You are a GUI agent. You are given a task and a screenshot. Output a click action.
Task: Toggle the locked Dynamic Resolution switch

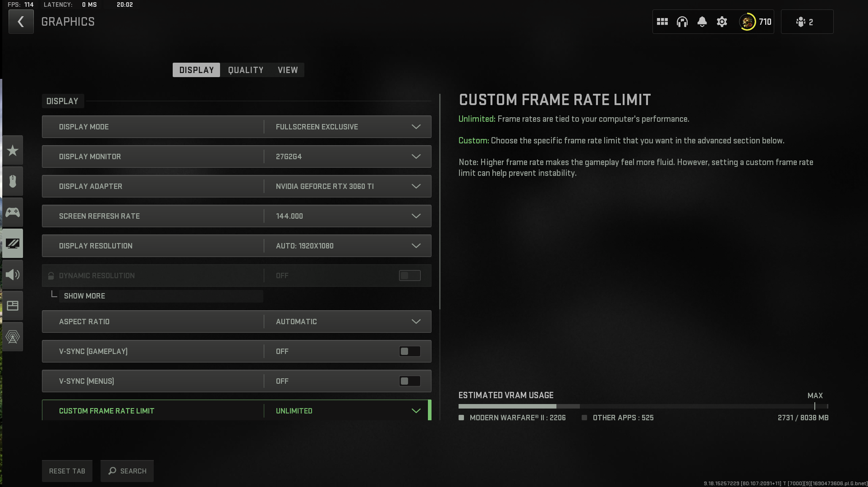pyautogui.click(x=409, y=276)
